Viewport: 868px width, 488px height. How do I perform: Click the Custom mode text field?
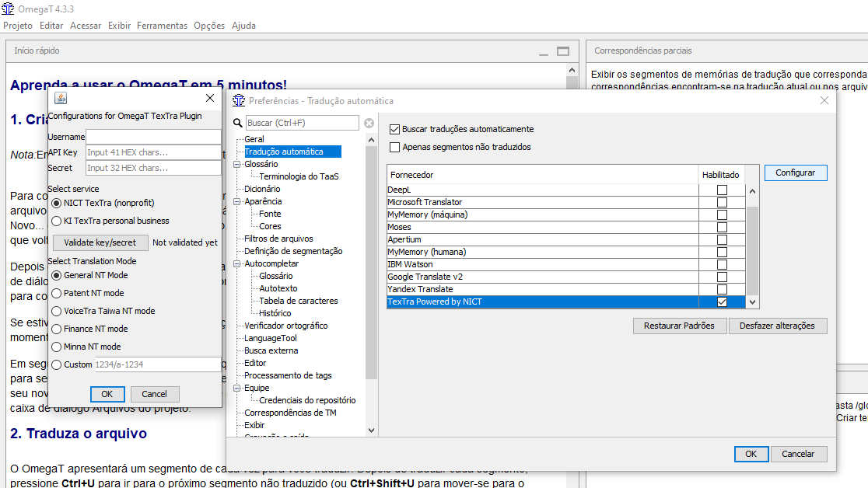(157, 364)
